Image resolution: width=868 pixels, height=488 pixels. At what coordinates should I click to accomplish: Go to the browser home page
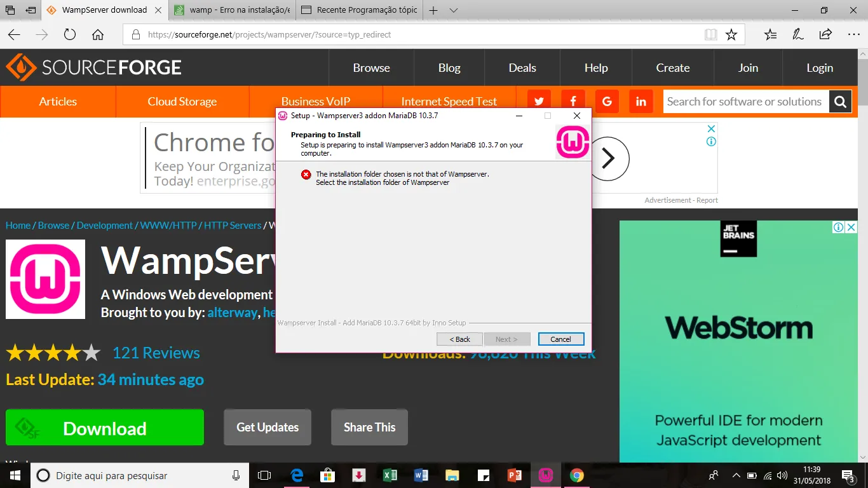(x=98, y=34)
